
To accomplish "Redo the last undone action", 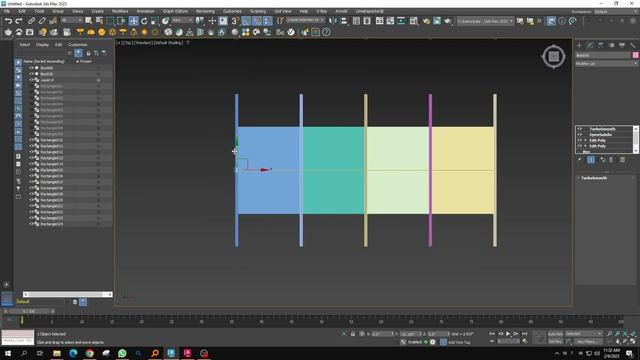I will coord(19,21).
